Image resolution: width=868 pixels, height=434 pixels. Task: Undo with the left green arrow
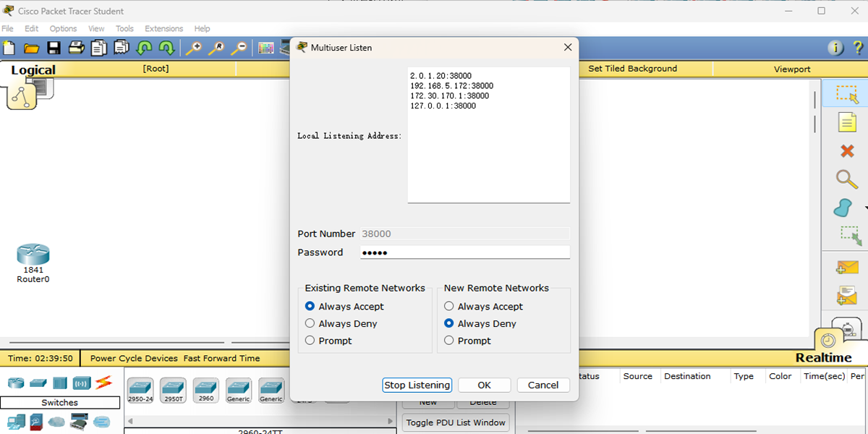pos(144,48)
